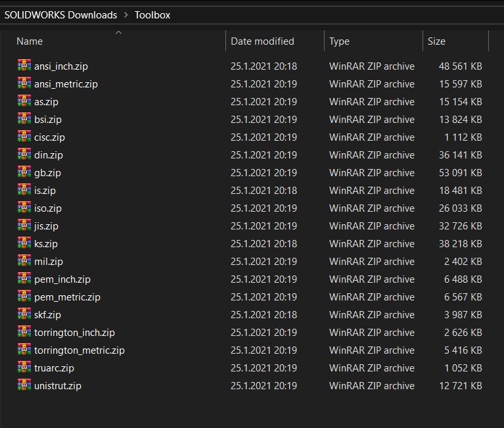This screenshot has height=428, width=504.
Task: Click the size value 3 987 KB
Action: tap(463, 315)
